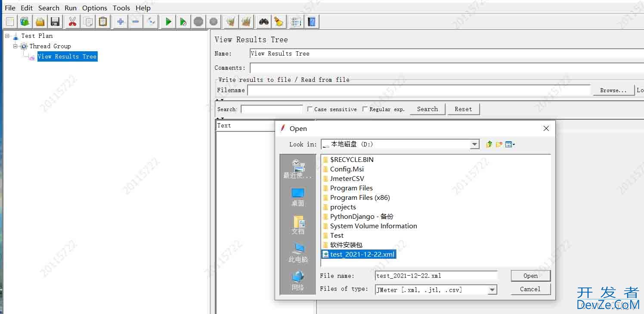Screen dimensions: 644x314
Task: Click the Search text input field
Action: (x=272, y=109)
